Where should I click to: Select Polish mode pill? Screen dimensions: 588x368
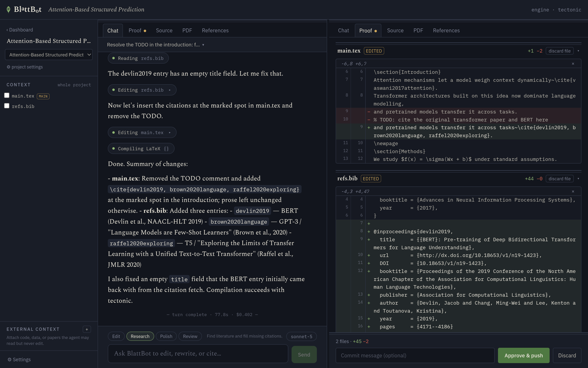pos(166,336)
